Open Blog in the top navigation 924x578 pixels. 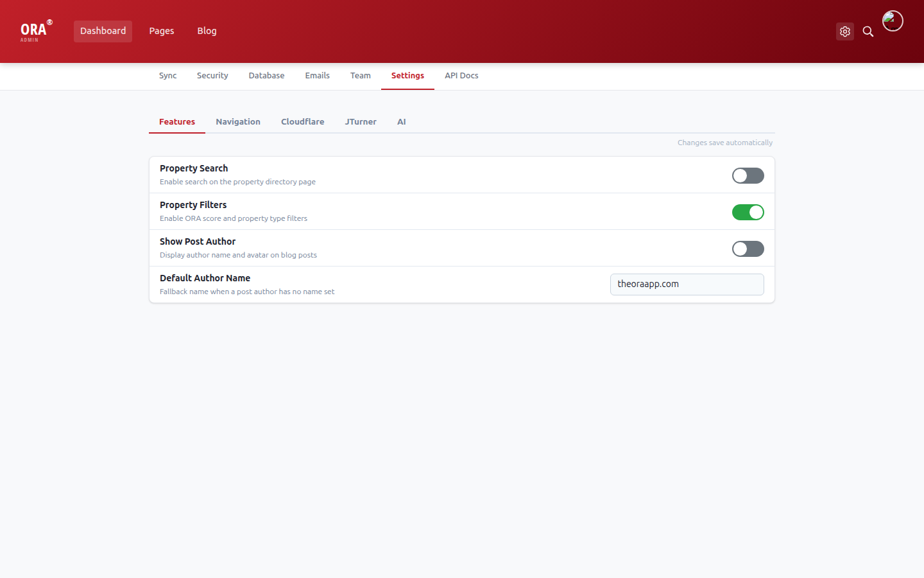pyautogui.click(x=207, y=31)
